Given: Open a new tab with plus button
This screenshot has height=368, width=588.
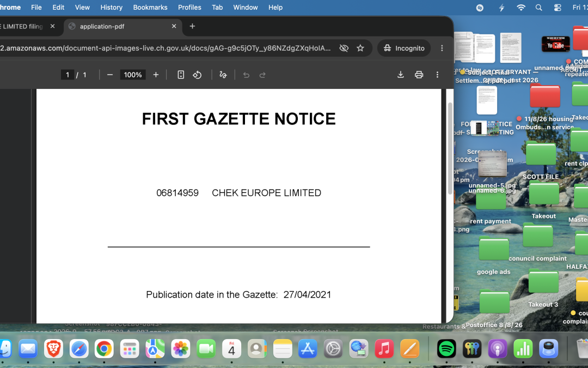Looking at the screenshot, I should tap(192, 26).
